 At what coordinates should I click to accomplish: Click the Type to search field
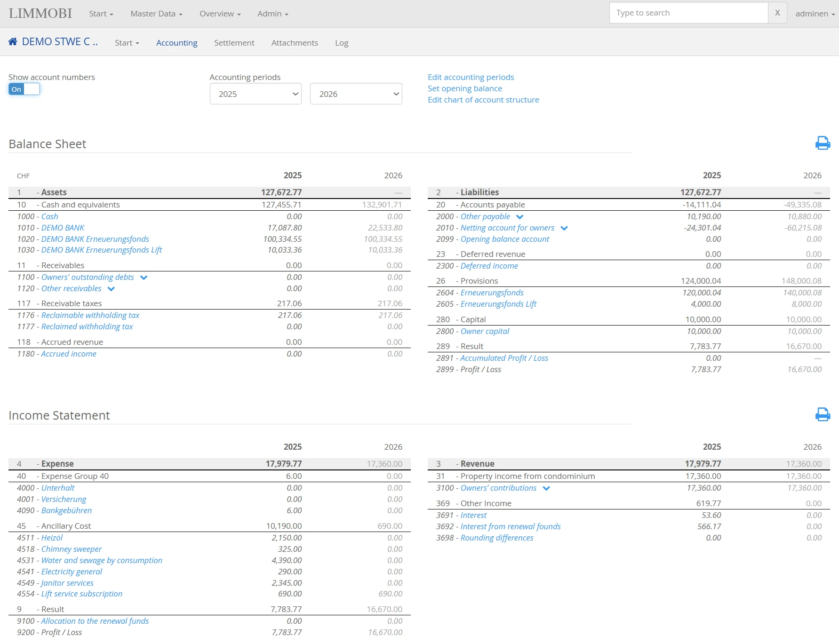click(688, 13)
